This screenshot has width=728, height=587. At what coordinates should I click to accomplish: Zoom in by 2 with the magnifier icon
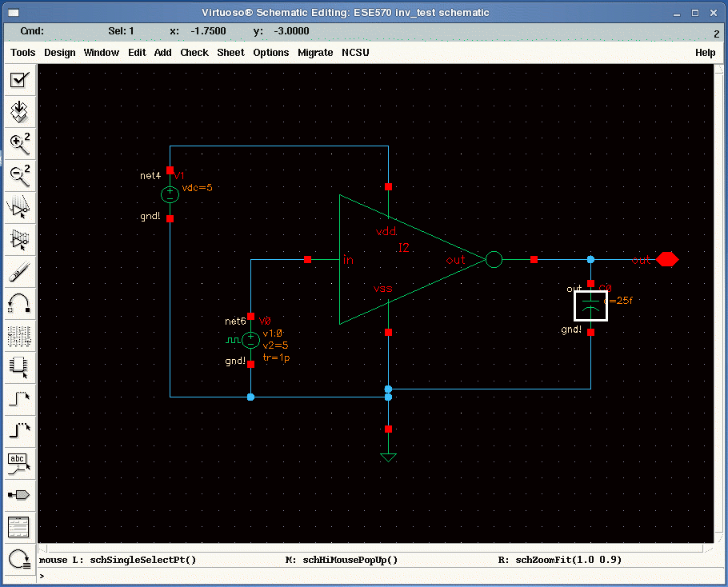(x=19, y=144)
